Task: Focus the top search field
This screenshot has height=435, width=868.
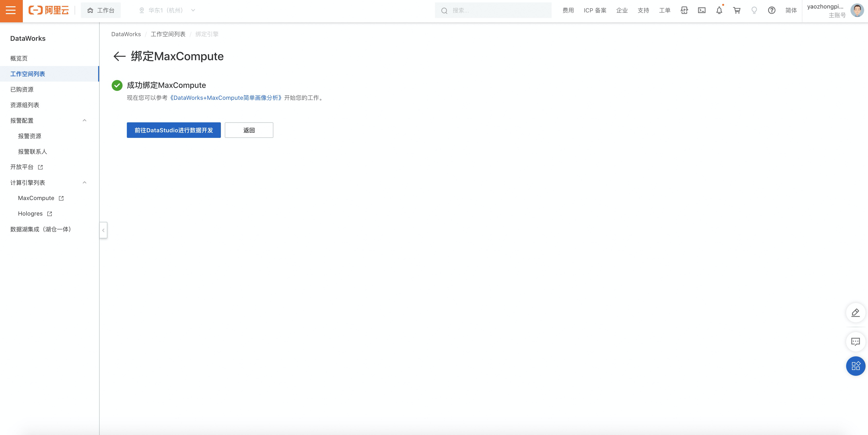Action: (493, 10)
